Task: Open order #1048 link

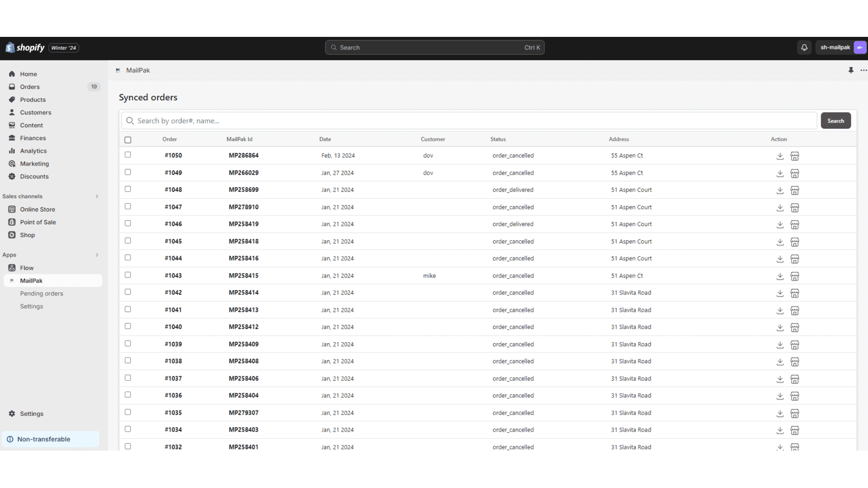Action: tap(174, 190)
